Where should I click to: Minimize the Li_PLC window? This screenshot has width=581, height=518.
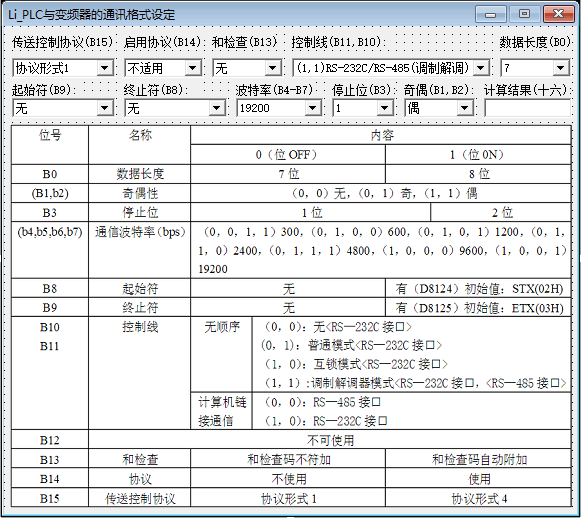pyautogui.click(x=491, y=14)
